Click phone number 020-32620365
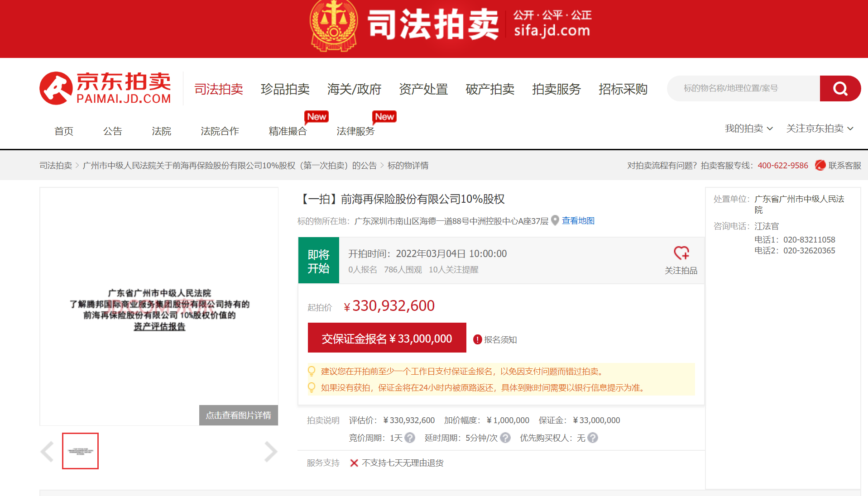 pyautogui.click(x=809, y=251)
